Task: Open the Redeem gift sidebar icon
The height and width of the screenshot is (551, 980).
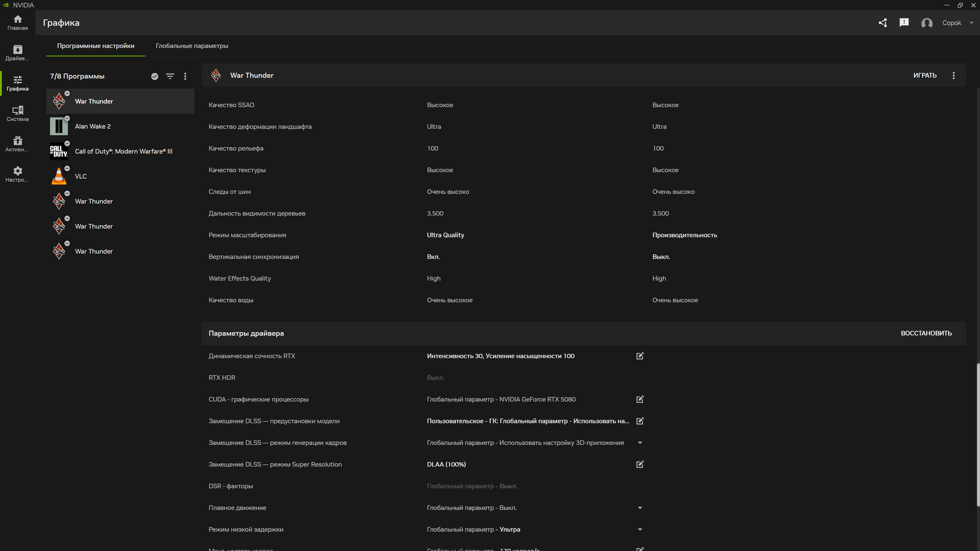Action: click(18, 144)
